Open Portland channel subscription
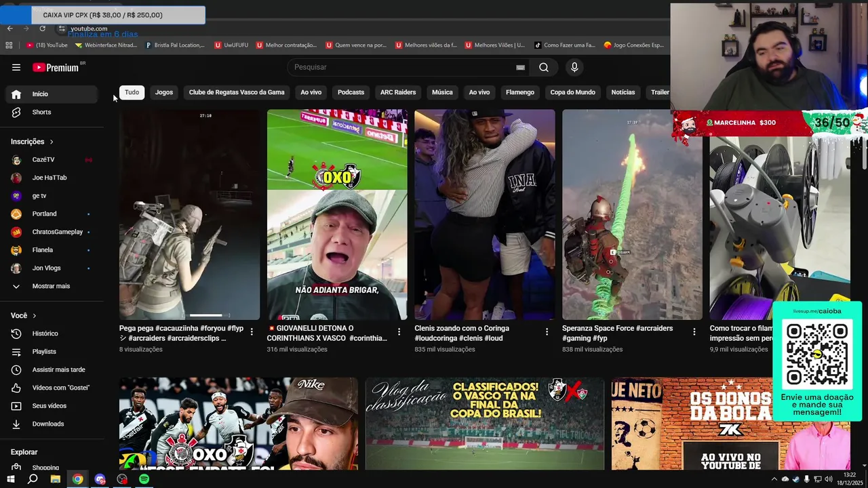The height and width of the screenshot is (488, 868). [52, 213]
